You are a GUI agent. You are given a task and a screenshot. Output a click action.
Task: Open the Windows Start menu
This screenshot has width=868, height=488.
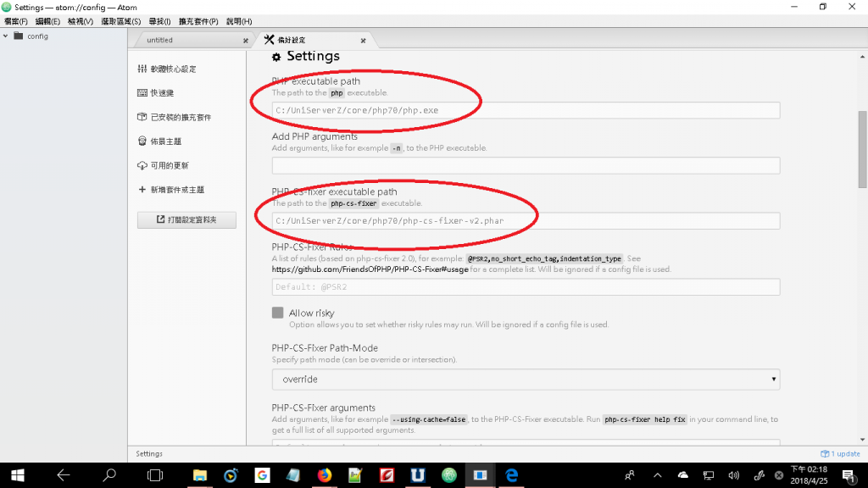(x=17, y=475)
